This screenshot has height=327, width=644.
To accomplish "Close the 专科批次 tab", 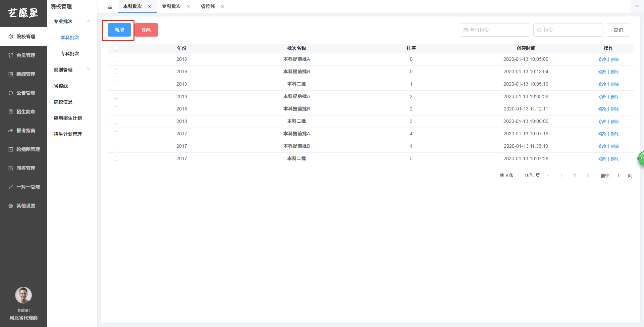I will pyautogui.click(x=188, y=6).
